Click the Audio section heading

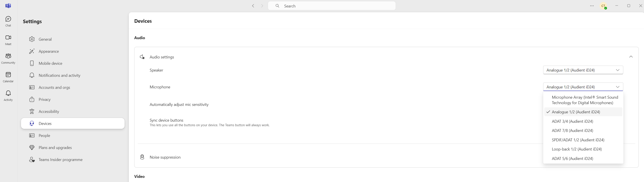[x=140, y=38]
